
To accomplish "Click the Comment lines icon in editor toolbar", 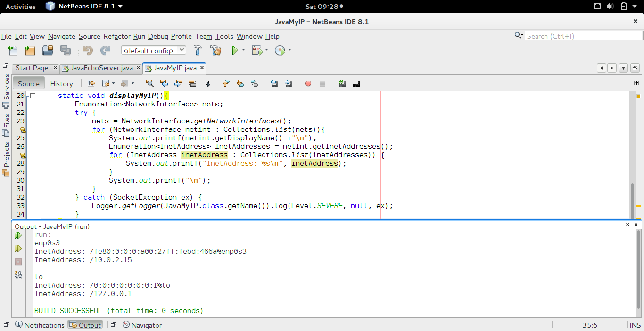I will pos(342,83).
